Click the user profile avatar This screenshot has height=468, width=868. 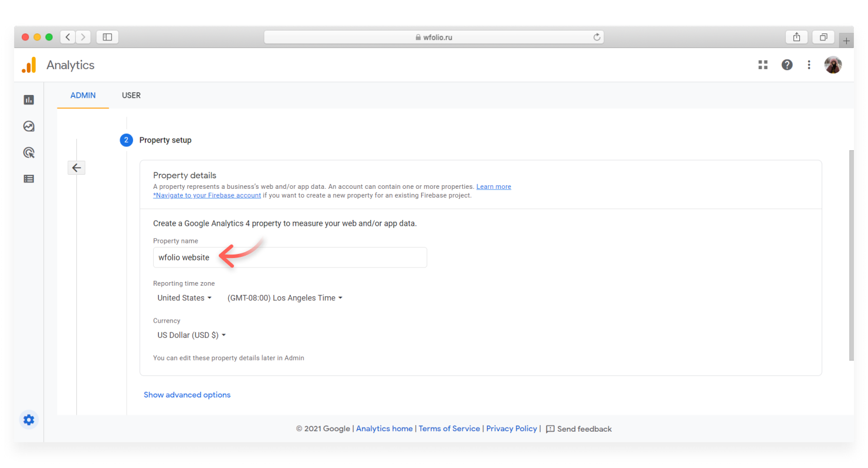(x=833, y=65)
